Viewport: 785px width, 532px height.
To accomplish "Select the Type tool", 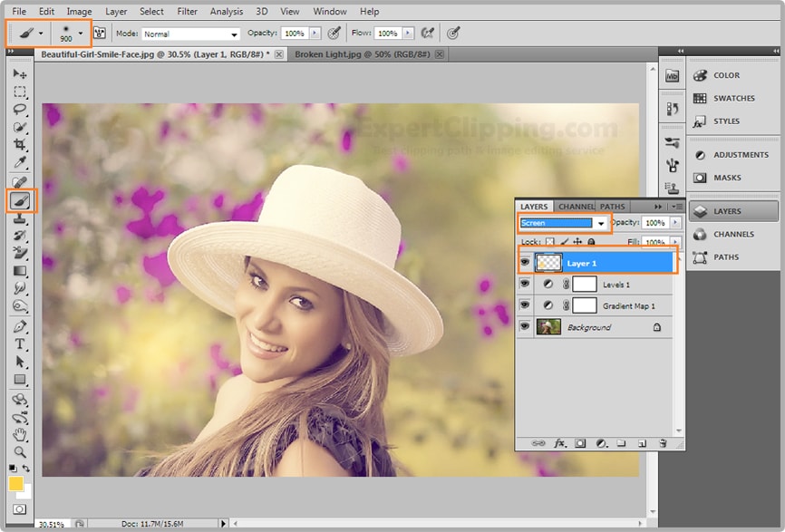I will 20,343.
